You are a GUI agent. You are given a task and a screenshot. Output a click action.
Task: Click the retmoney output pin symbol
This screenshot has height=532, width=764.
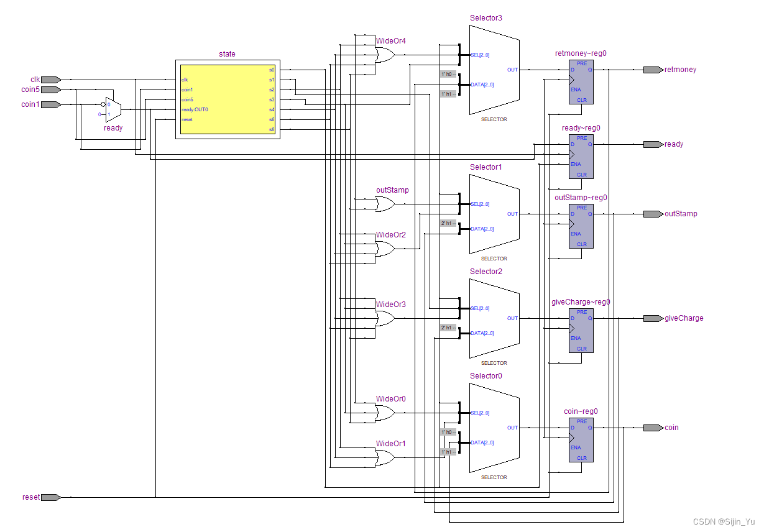pyautogui.click(x=653, y=70)
